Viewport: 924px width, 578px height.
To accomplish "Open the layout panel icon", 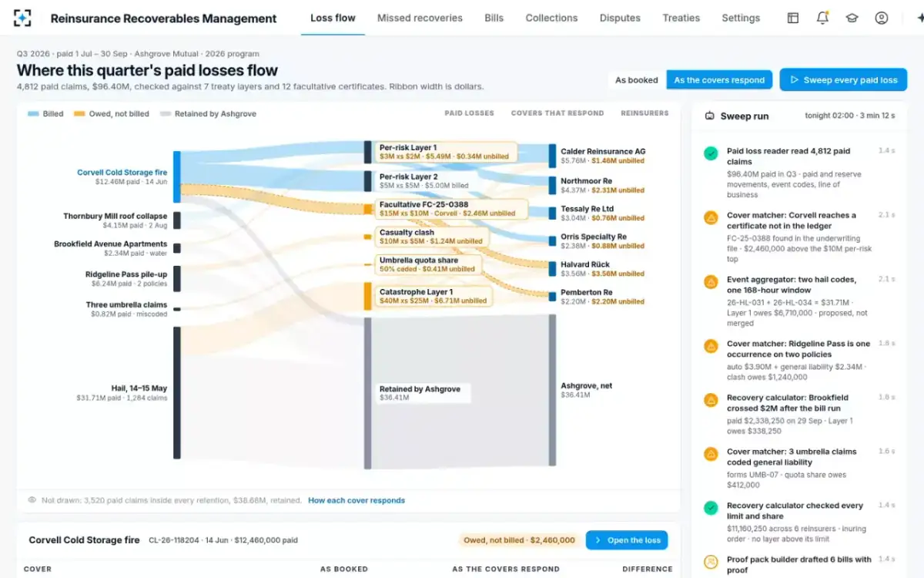I will click(792, 18).
